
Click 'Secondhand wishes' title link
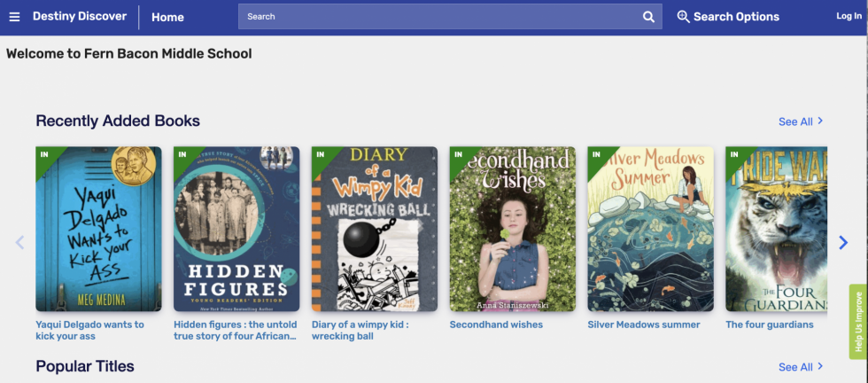[496, 324]
